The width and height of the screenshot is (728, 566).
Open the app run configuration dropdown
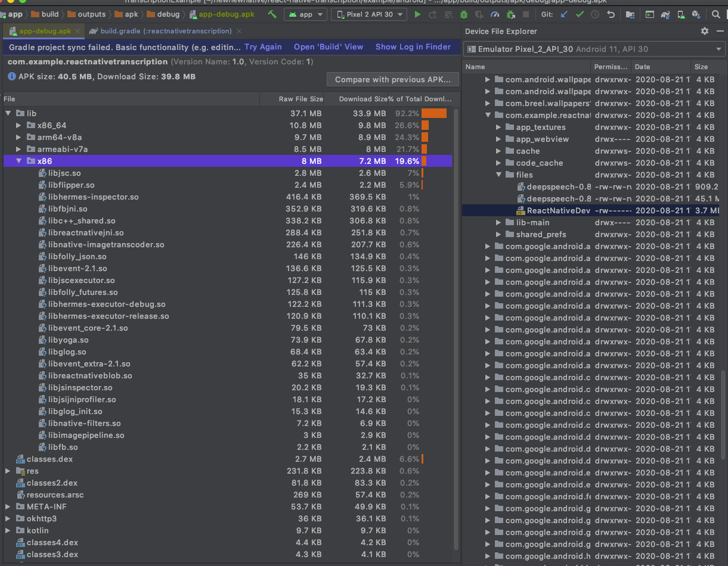click(x=305, y=14)
